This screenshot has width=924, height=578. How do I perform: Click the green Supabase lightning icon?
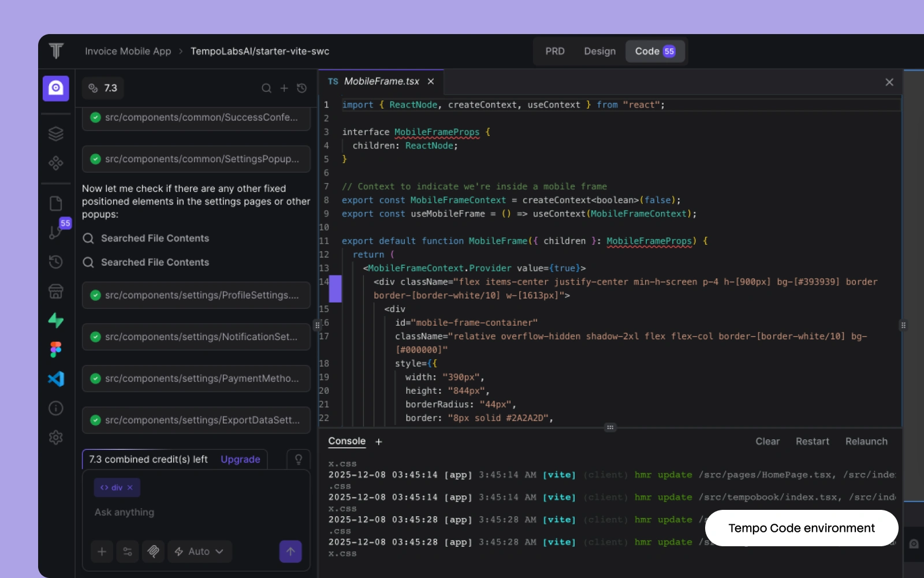56,320
